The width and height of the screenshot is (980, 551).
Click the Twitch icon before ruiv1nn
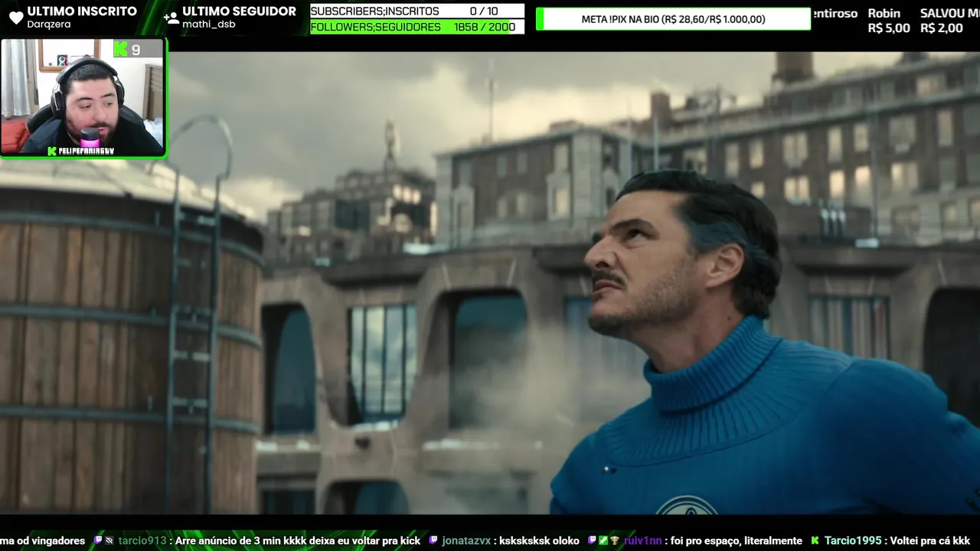[x=592, y=540]
